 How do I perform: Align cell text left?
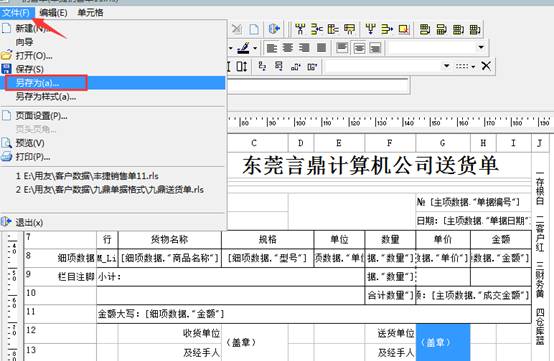(271, 48)
